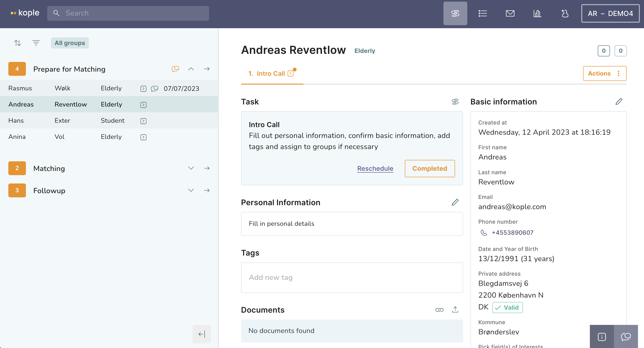Click the link icon beside Documents

coord(440,310)
